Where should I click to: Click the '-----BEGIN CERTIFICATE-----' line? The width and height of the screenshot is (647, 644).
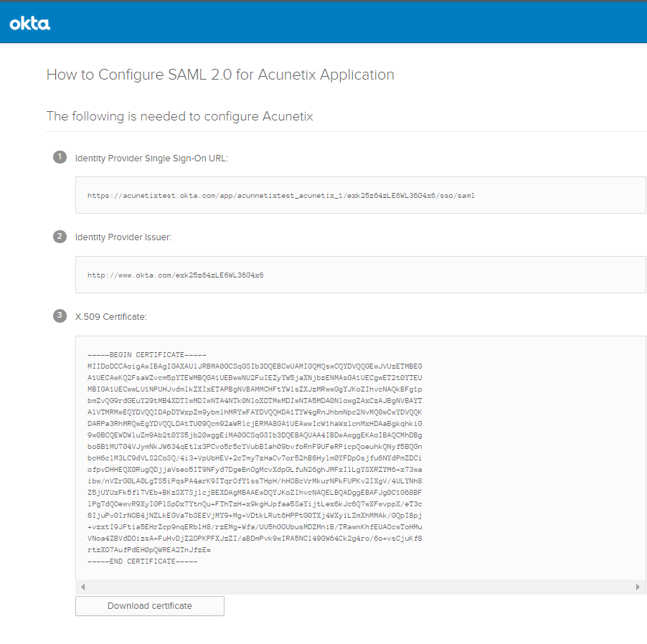coord(147,355)
